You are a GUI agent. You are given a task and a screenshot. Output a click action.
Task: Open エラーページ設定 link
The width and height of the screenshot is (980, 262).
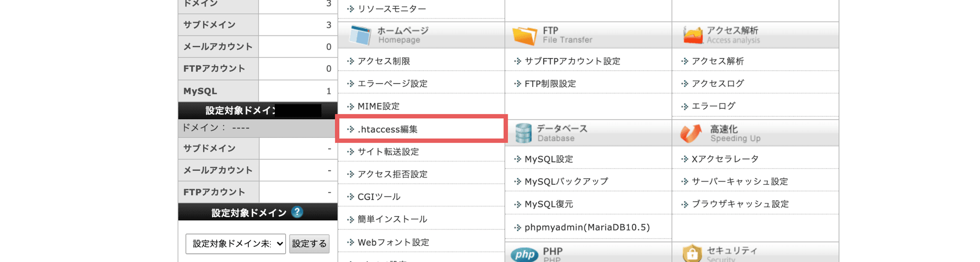click(x=392, y=83)
